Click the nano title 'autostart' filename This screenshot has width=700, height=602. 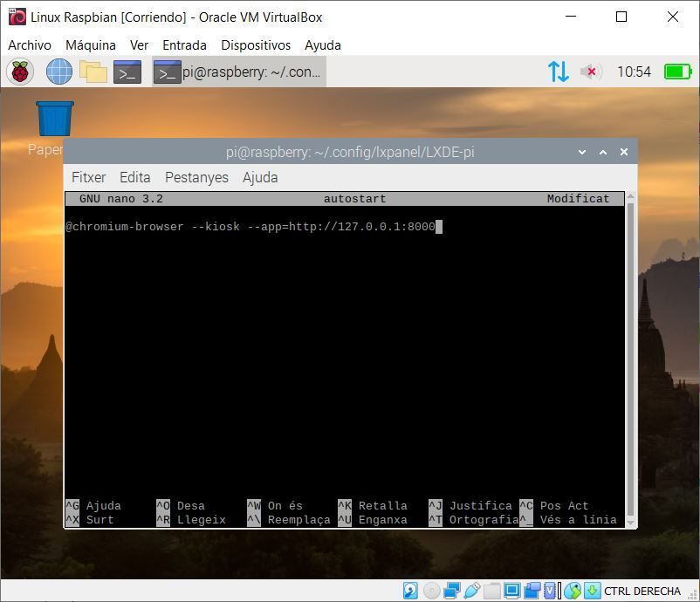355,199
